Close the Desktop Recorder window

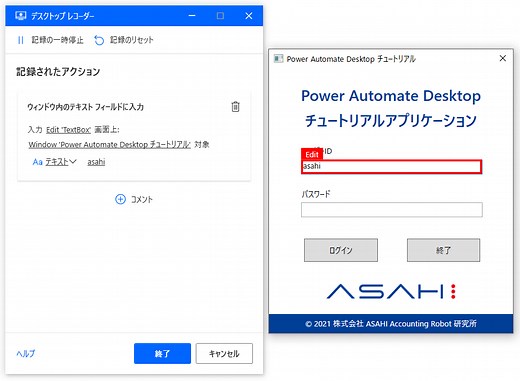pyautogui.click(x=249, y=16)
